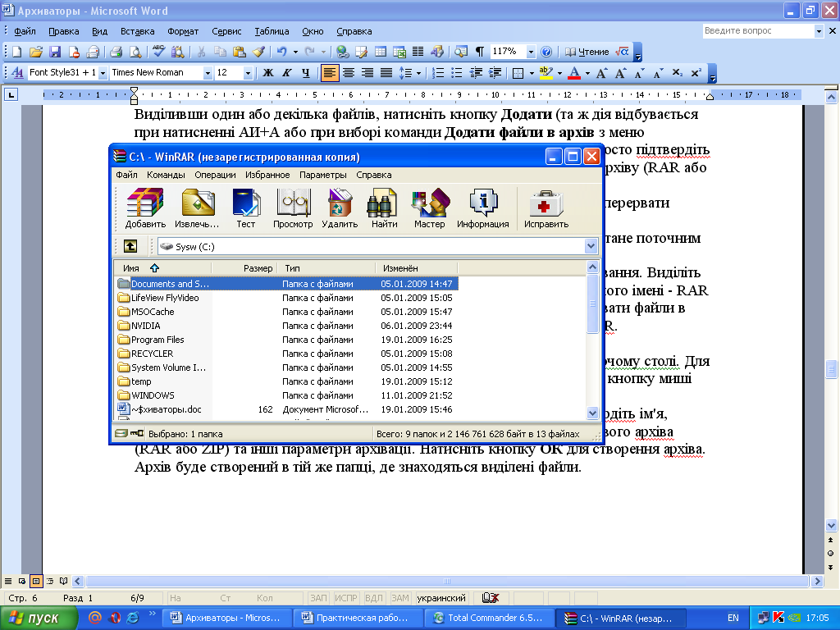Open the Font Style31 style dropdown
Screen dimensions: 840x630
click(103, 73)
